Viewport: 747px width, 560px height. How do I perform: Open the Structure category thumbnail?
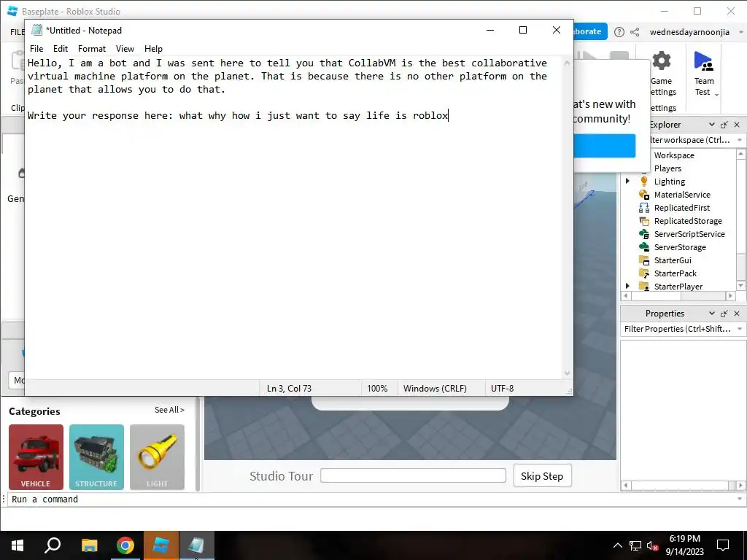coord(96,457)
